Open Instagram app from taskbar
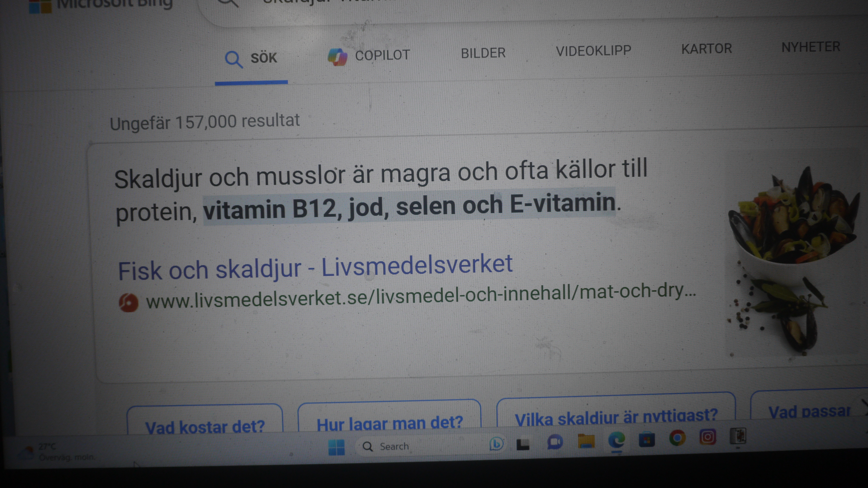 tap(708, 437)
